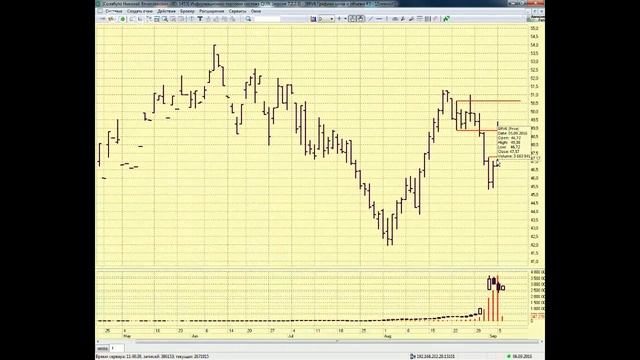Click the zoom chart magnifier icon
This screenshot has height=360, width=640.
pos(165,19)
